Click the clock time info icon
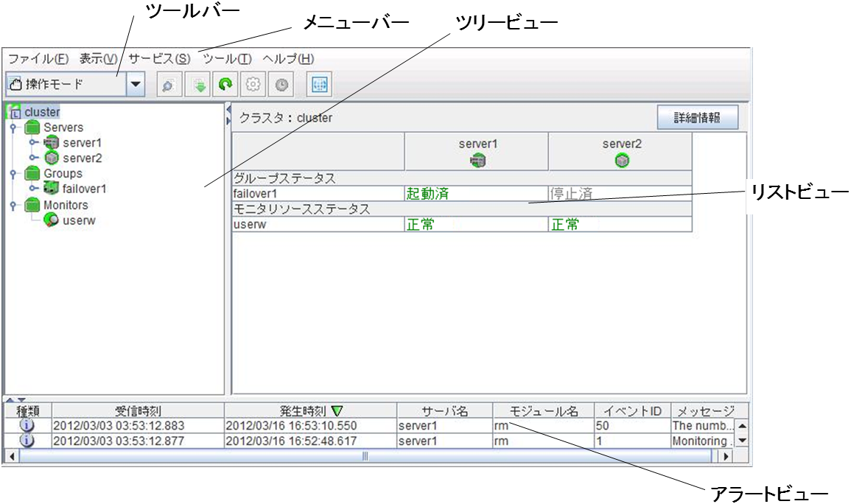Viewport: 851px width, 504px height. click(281, 85)
